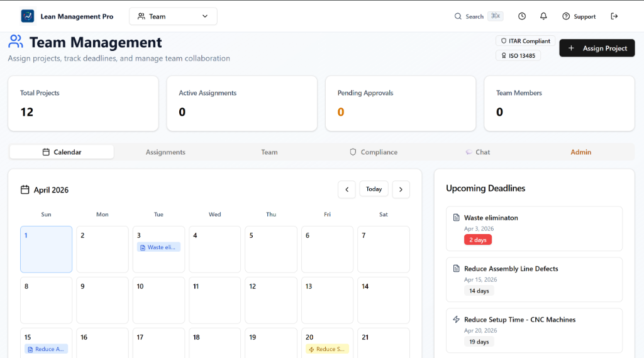644x358 pixels.
Task: Switch to the Assignments tab
Action: tap(165, 152)
